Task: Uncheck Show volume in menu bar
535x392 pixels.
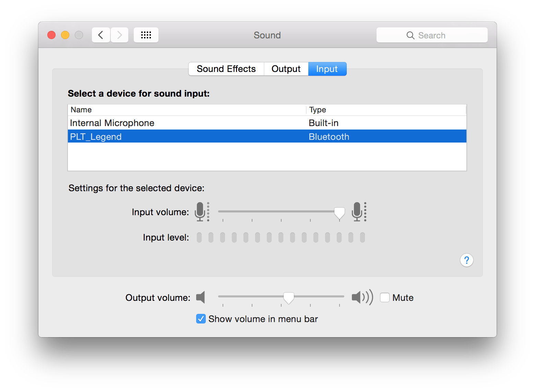Action: click(x=201, y=319)
